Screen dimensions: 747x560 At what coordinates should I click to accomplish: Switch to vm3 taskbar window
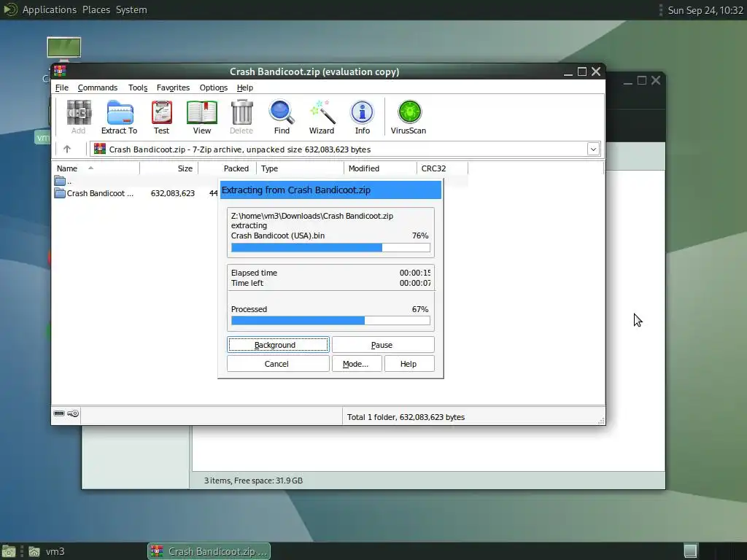coord(47,551)
